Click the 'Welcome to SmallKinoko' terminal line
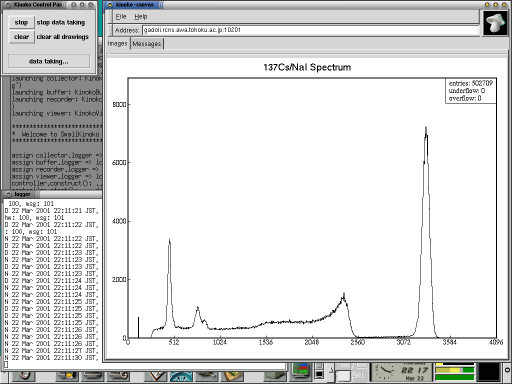 (57, 134)
